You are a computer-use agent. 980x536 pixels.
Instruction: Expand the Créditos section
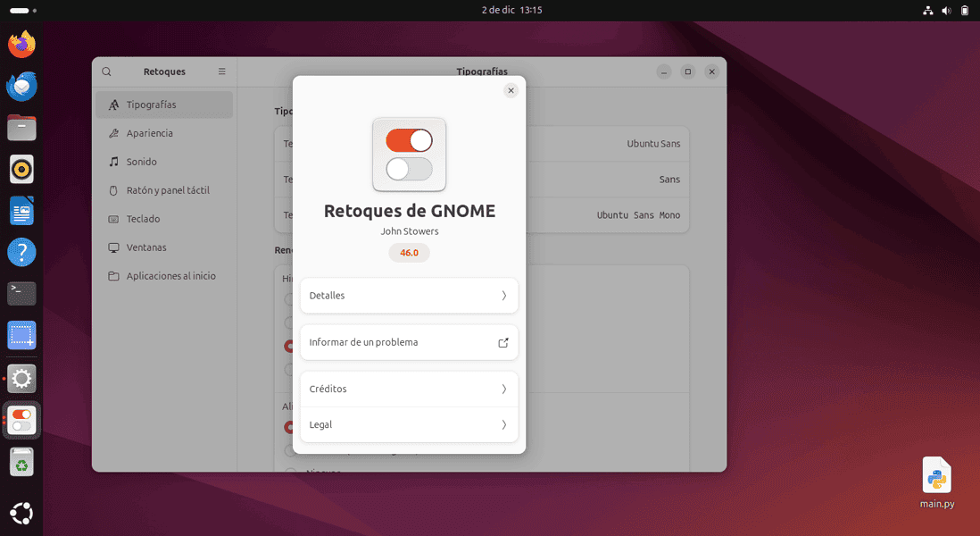(x=409, y=389)
